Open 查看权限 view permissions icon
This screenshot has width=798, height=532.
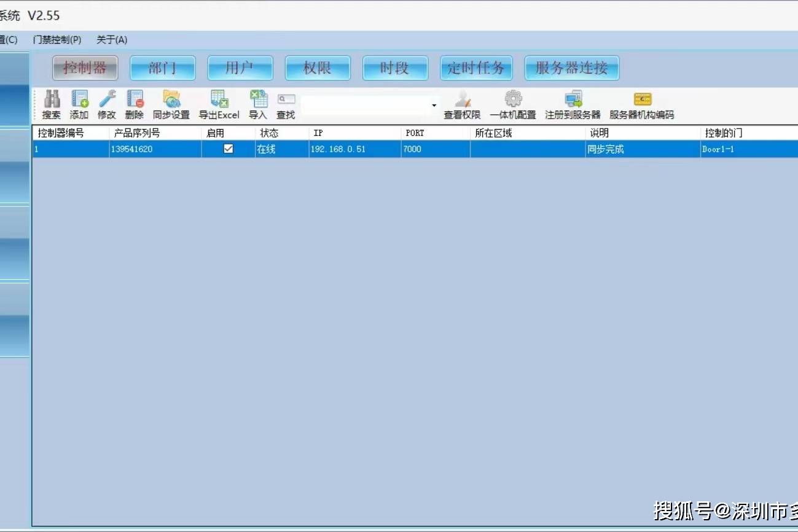463,100
